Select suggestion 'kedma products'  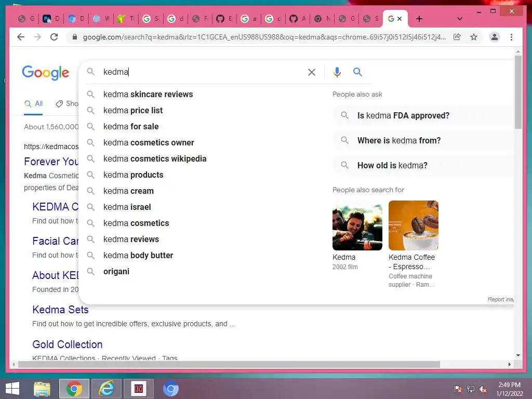click(134, 175)
